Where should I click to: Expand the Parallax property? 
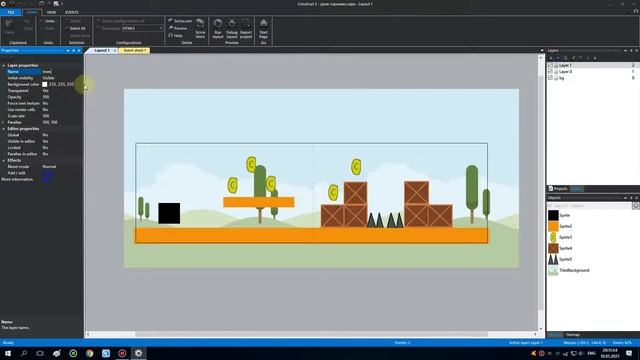point(4,122)
